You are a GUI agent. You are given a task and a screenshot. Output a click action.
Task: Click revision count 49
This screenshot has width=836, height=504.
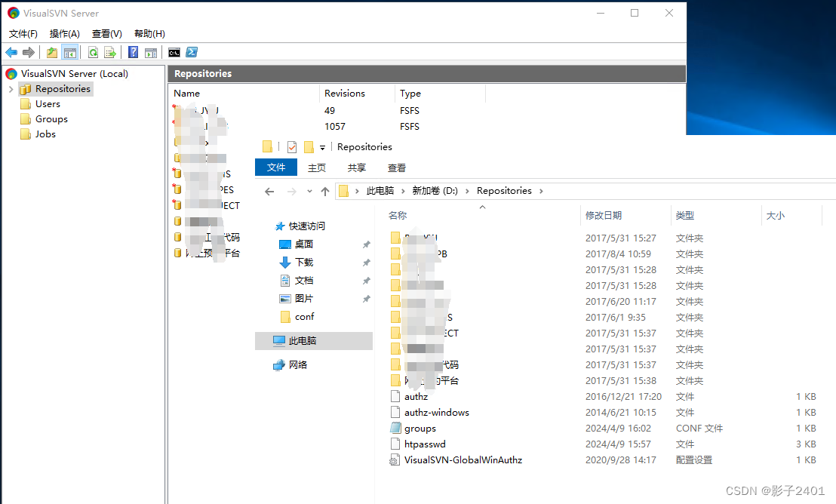[x=330, y=110]
